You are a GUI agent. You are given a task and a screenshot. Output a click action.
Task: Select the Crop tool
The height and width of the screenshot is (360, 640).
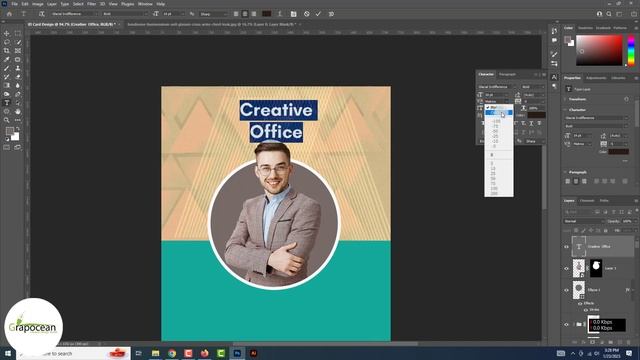point(7,51)
